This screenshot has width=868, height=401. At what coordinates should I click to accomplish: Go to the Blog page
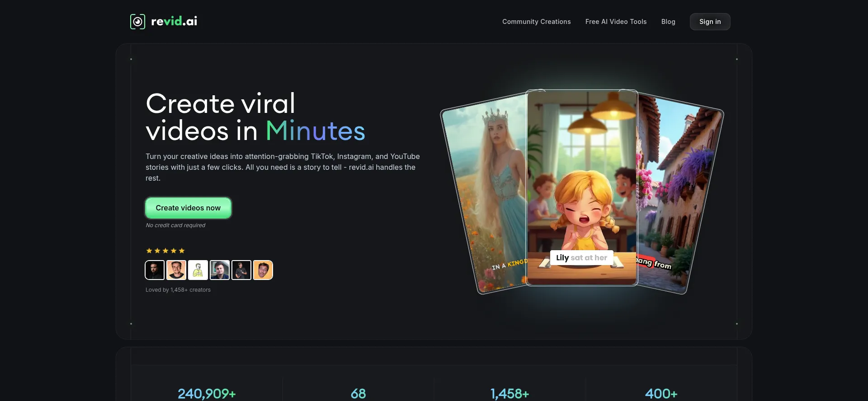coord(668,22)
